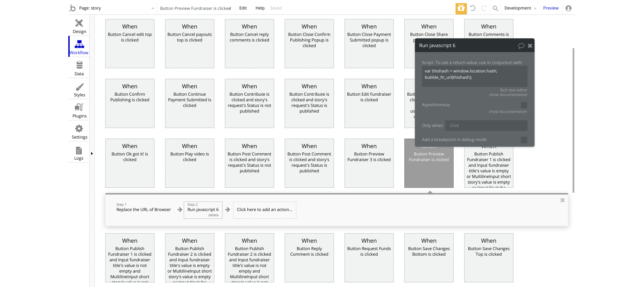Open the Development version dropdown
The width and height of the screenshot is (644, 287).
tap(520, 8)
